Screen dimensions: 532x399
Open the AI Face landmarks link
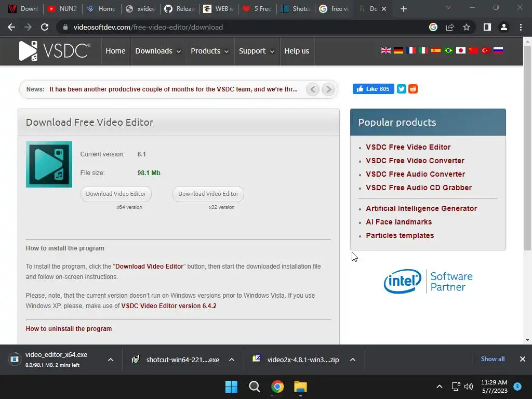point(398,222)
